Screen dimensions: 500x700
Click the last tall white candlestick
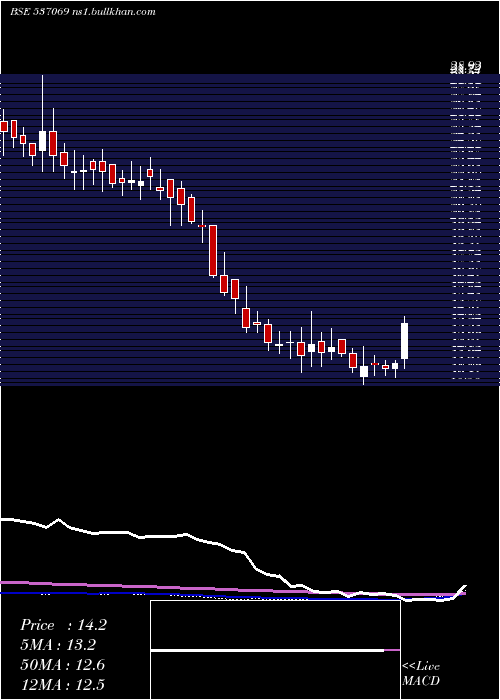point(405,341)
